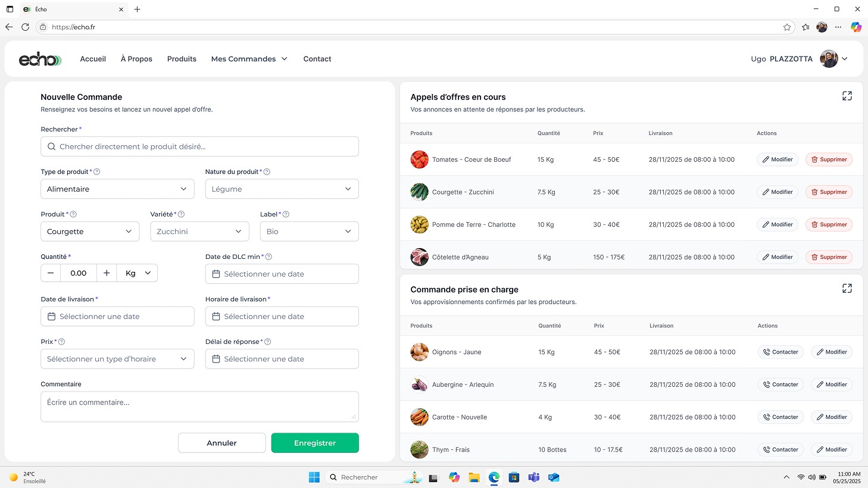Increase quantity with the plus button
This screenshot has height=488, width=868.
coord(107,273)
